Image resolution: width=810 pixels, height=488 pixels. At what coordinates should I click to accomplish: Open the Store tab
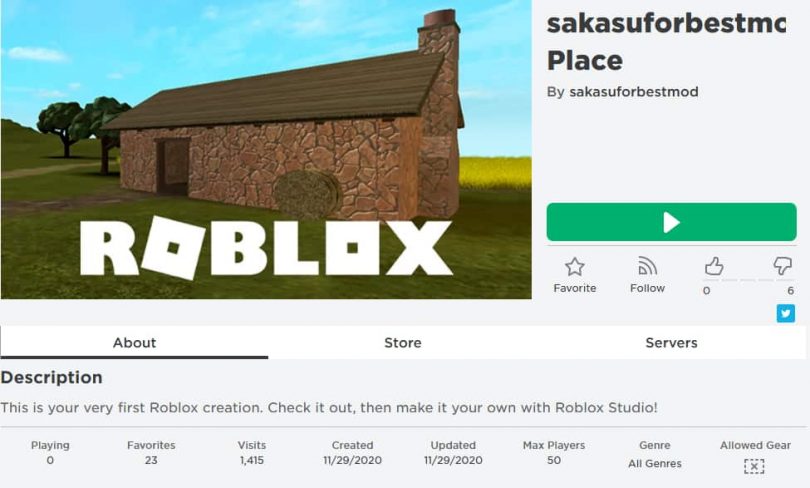pyautogui.click(x=403, y=342)
